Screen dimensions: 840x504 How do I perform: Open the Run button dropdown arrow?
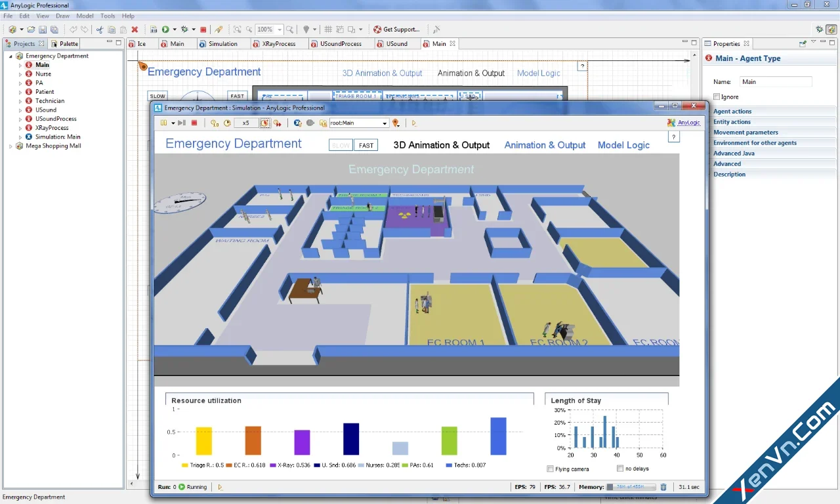(175, 30)
